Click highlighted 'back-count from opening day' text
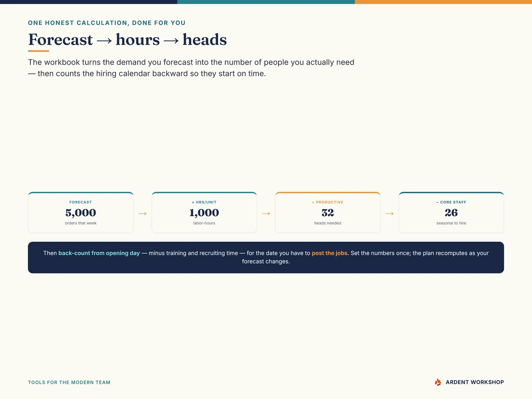This screenshot has height=399, width=532. coord(99,253)
